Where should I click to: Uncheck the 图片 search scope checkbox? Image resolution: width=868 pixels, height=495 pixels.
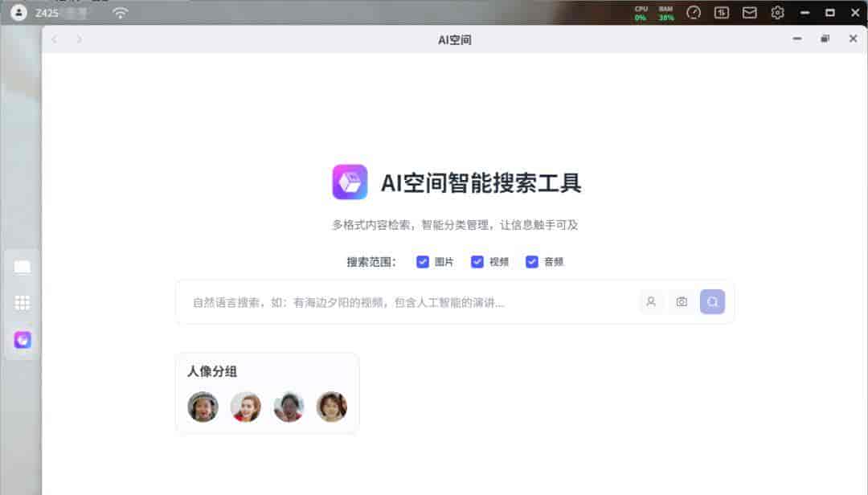pos(423,262)
